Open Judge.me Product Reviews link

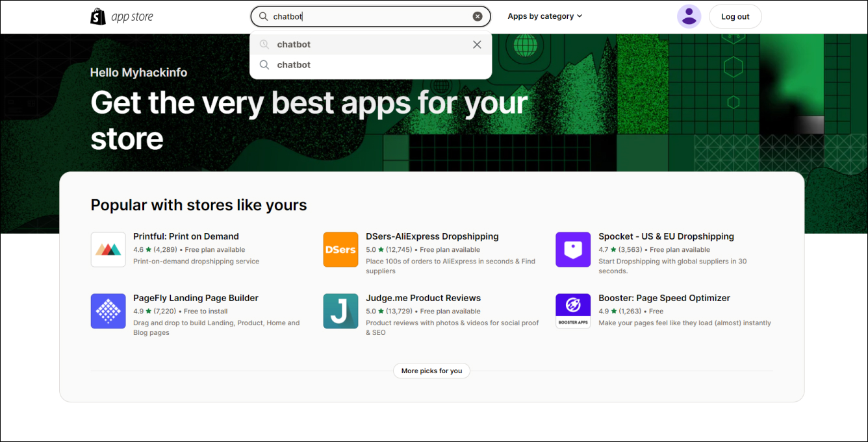click(x=423, y=298)
